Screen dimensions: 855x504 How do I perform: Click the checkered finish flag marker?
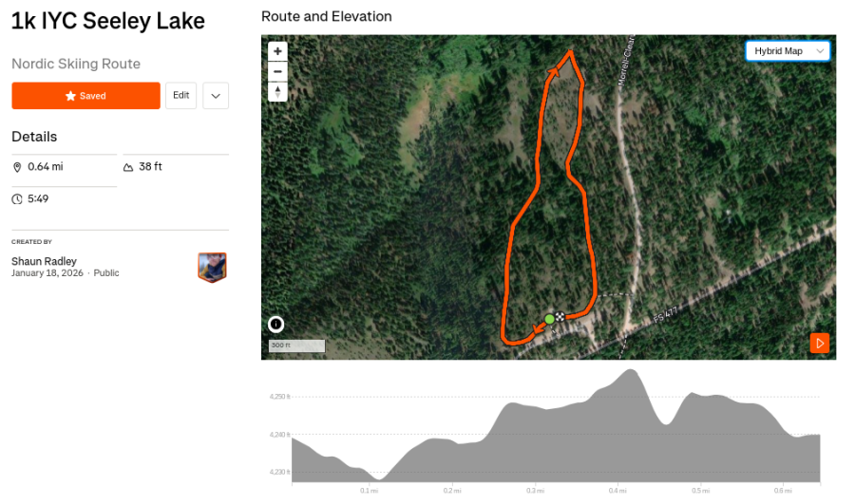pyautogui.click(x=560, y=316)
